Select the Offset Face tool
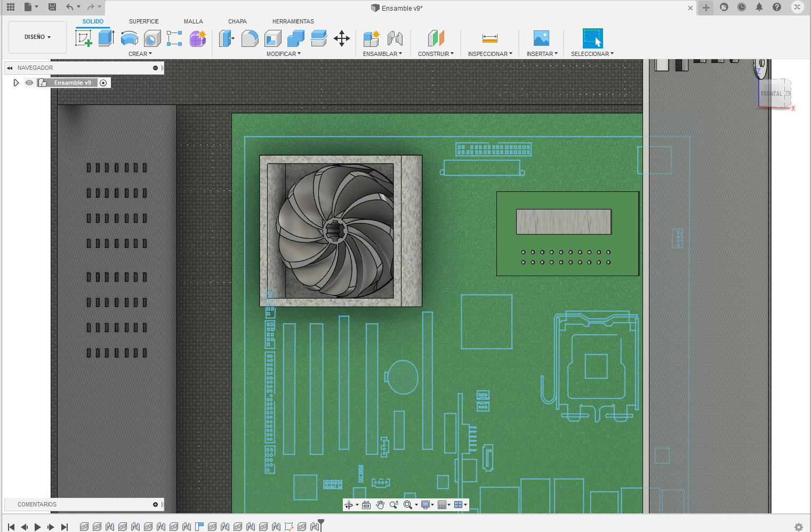 (318, 38)
